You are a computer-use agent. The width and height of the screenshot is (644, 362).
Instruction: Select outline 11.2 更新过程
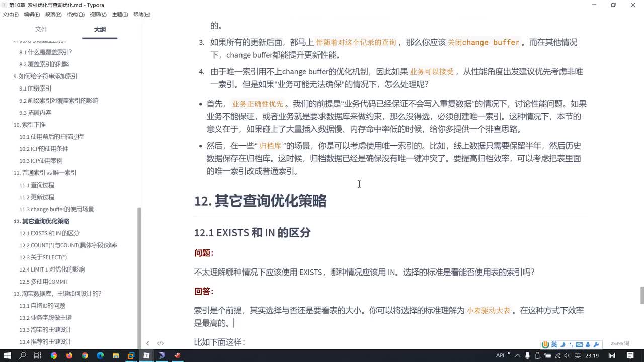click(37, 197)
